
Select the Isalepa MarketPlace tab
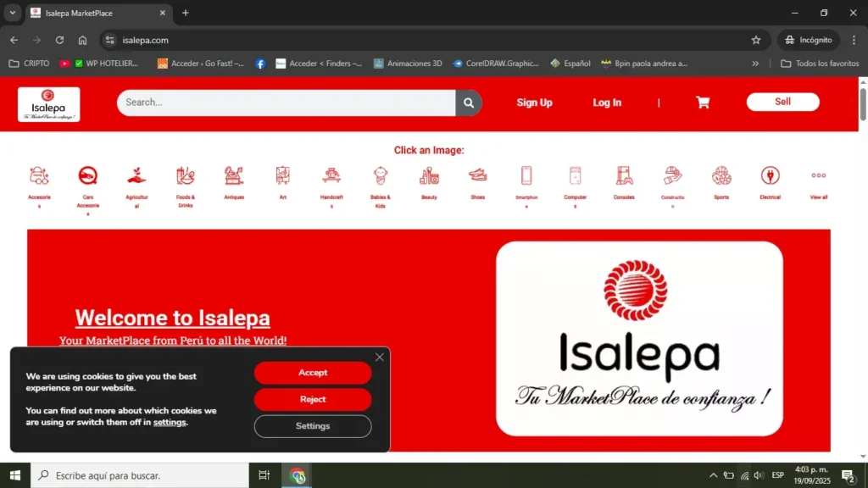pyautogui.click(x=98, y=13)
